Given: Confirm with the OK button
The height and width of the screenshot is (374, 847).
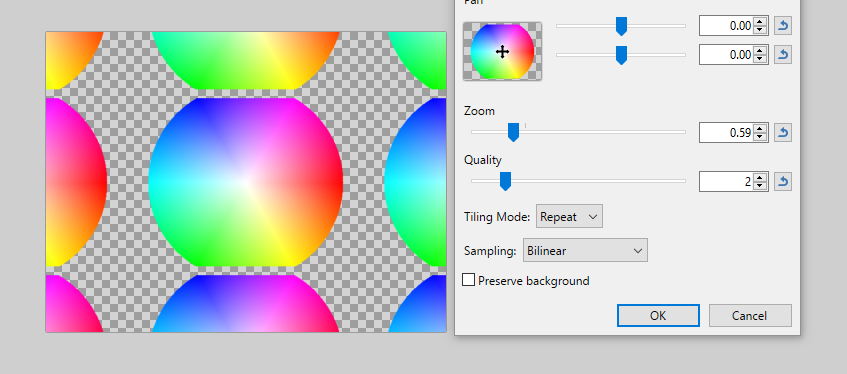Looking at the screenshot, I should (658, 316).
